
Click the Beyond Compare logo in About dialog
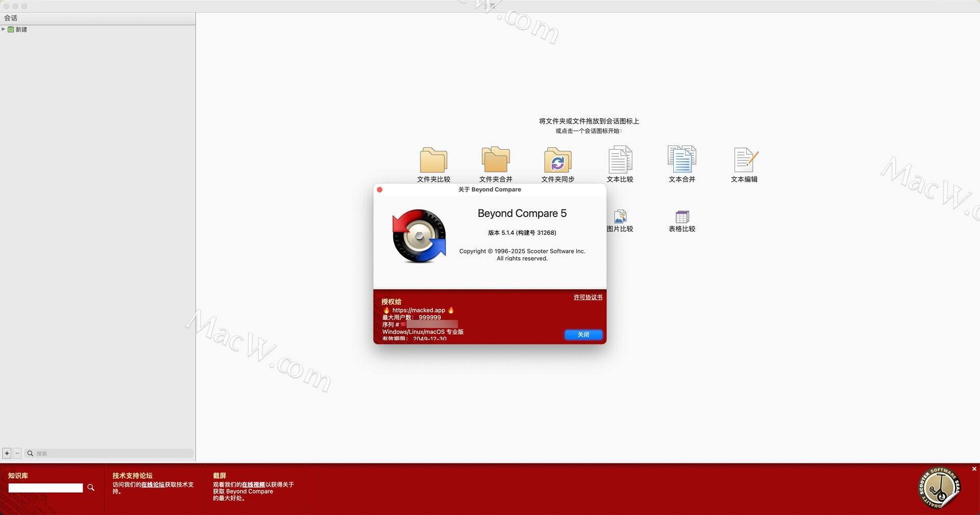point(419,236)
